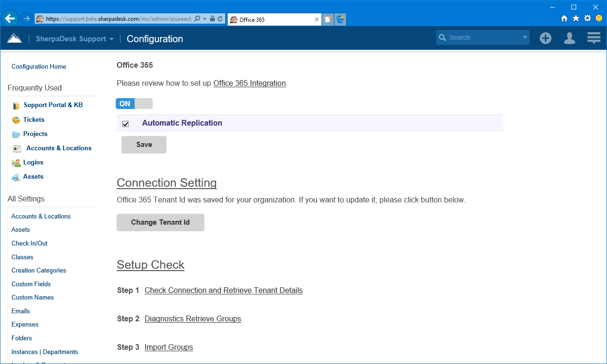Image resolution: width=607 pixels, height=364 pixels.
Task: Open the hamburger menu
Action: tap(593, 38)
